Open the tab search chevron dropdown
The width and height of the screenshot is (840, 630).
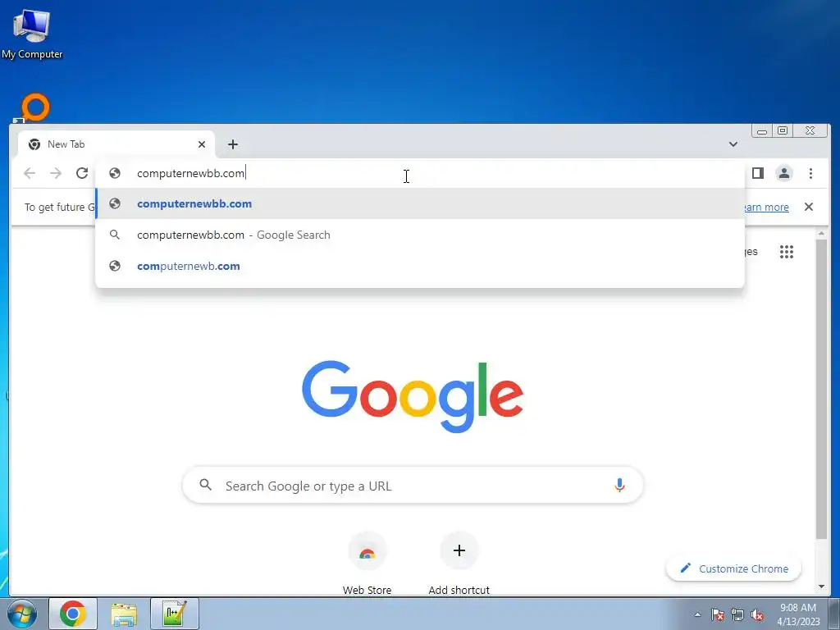tap(733, 144)
